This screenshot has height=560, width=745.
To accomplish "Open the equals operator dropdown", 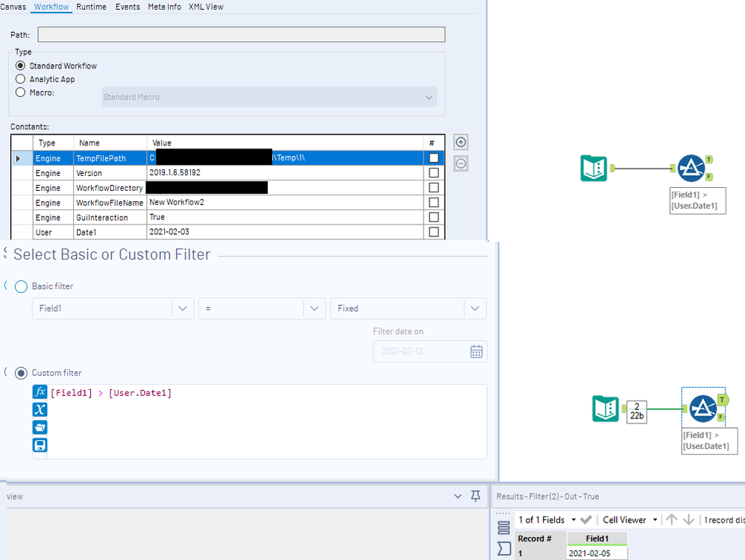I will (263, 308).
